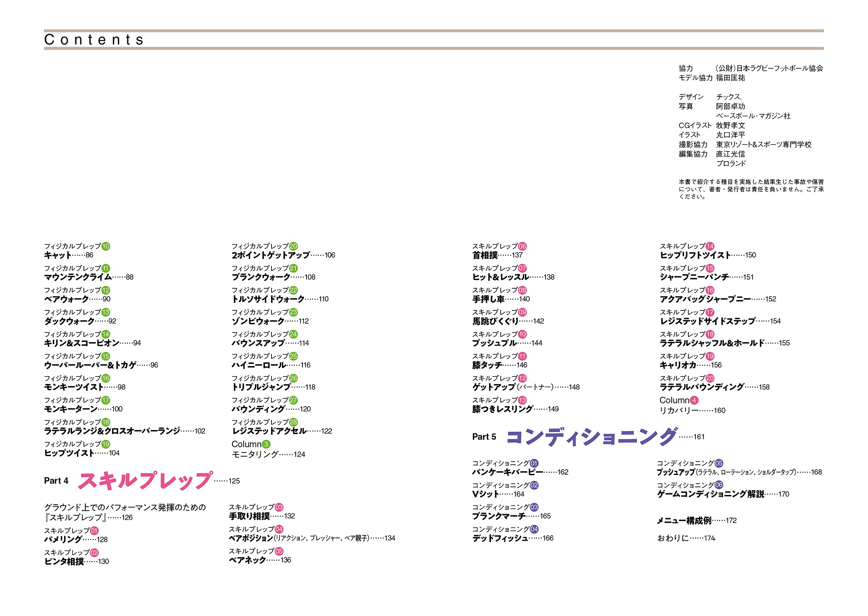
Task: Click 'ベアネック……136'
Action: tap(260, 560)
